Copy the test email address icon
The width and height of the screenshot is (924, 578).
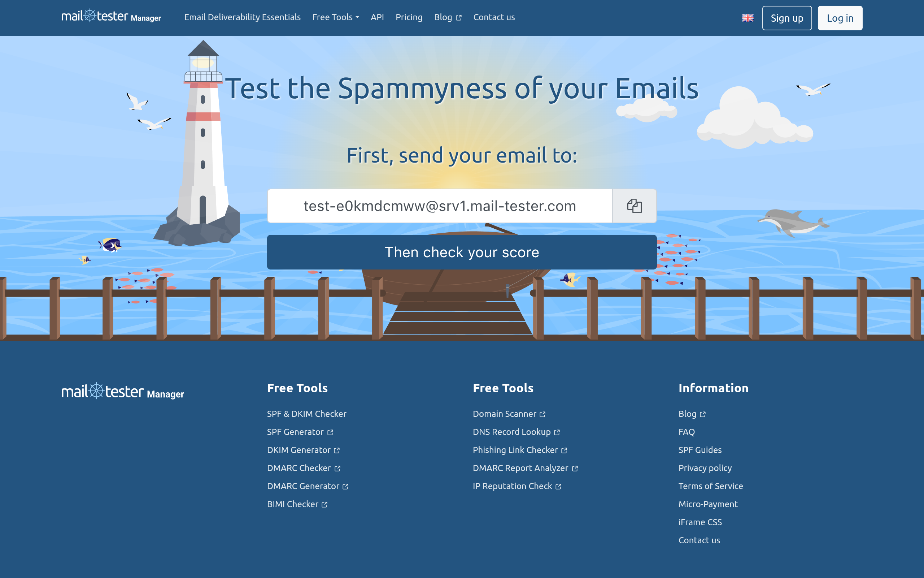[x=634, y=206]
